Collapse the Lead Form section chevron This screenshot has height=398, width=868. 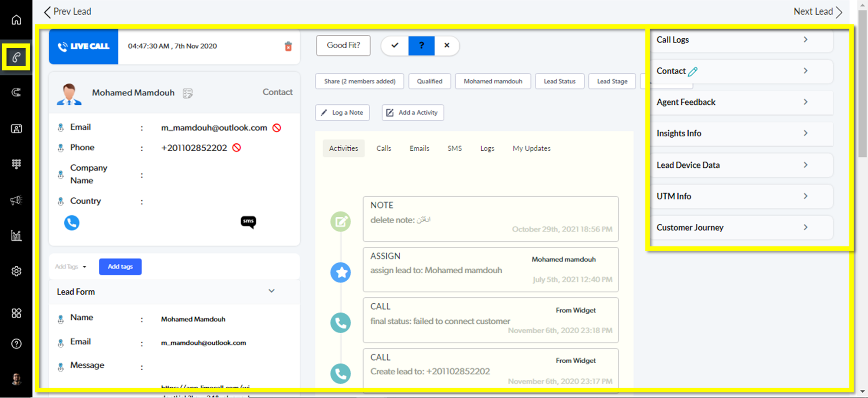coord(271,291)
